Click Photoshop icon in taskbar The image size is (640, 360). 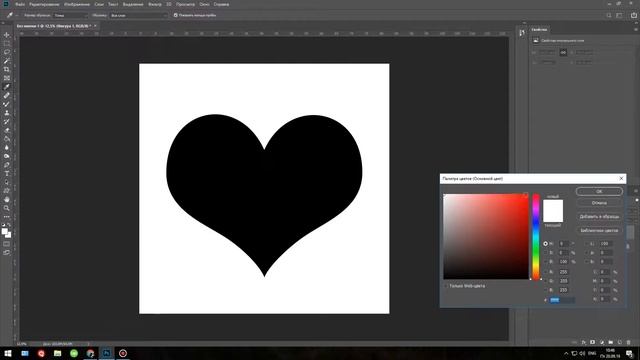pos(107,353)
